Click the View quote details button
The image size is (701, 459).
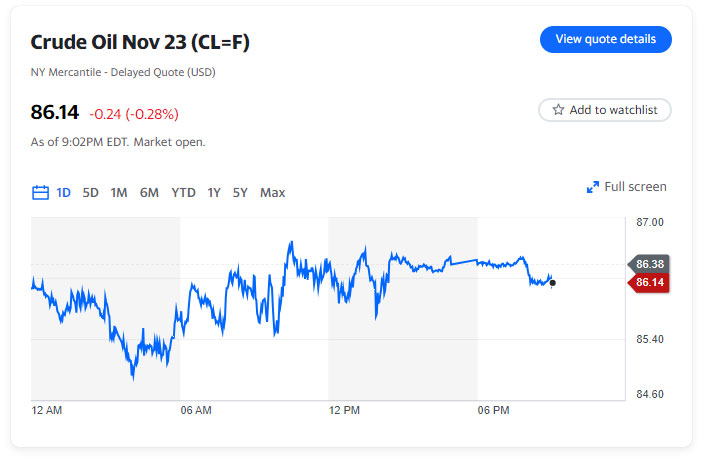[605, 39]
